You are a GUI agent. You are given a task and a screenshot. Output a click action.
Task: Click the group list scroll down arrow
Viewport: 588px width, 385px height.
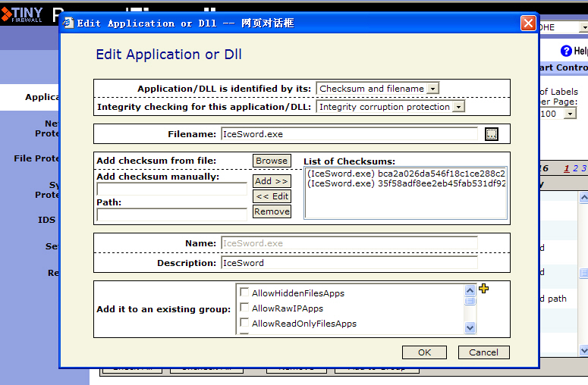[x=470, y=327]
